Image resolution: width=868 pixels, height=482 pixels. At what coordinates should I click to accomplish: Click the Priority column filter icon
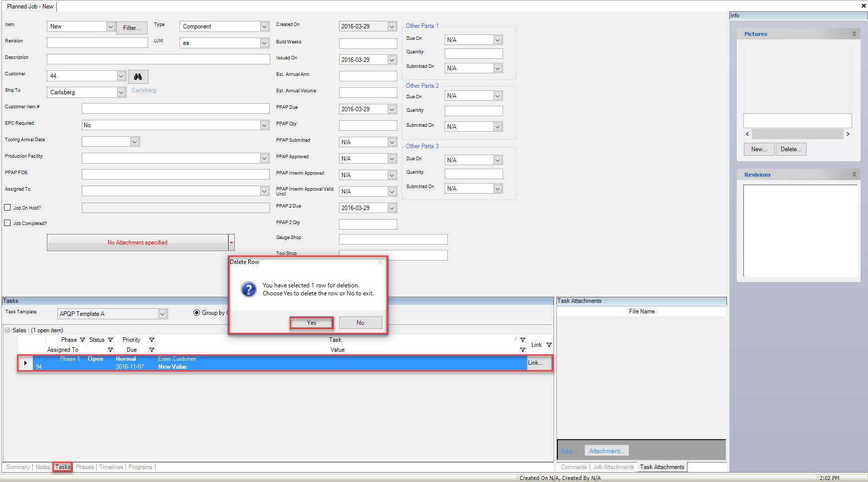click(x=152, y=340)
